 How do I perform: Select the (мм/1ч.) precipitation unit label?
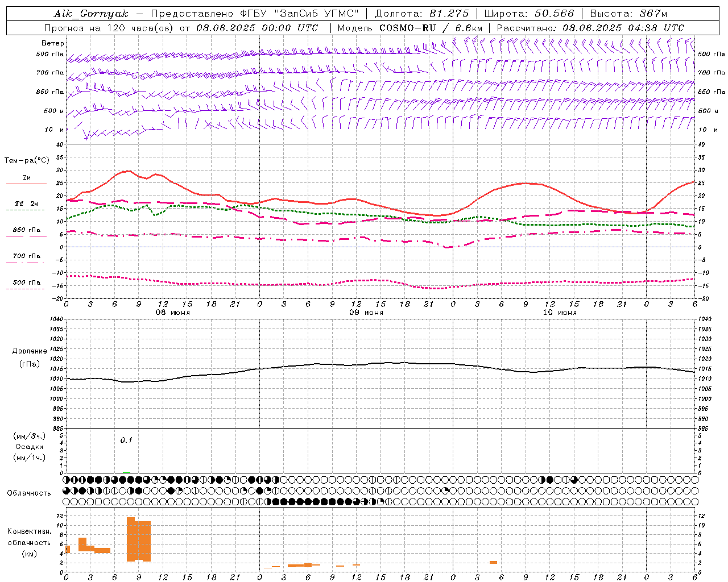(x=30, y=458)
